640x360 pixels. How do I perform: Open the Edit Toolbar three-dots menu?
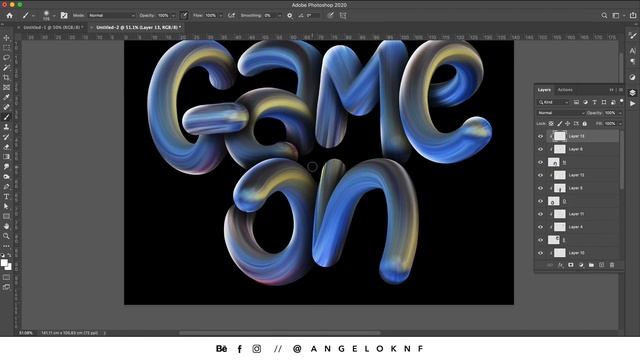[6, 246]
